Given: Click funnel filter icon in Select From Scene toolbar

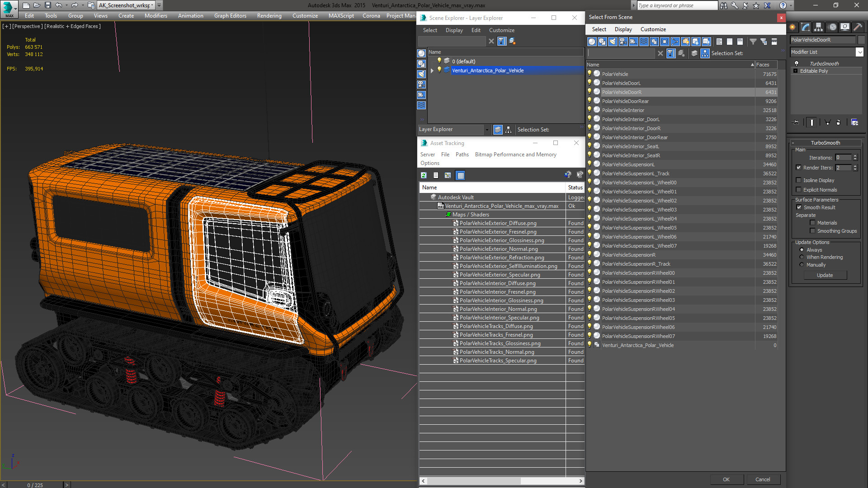Looking at the screenshot, I should coord(753,42).
